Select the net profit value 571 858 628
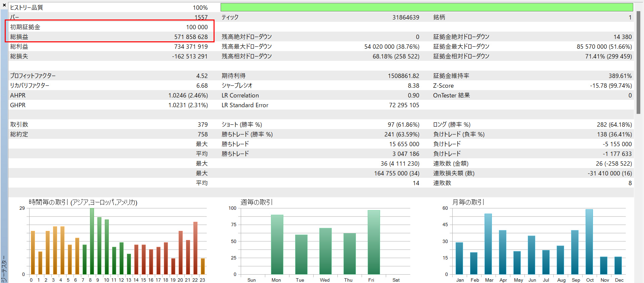The image size is (644, 283). tap(191, 37)
